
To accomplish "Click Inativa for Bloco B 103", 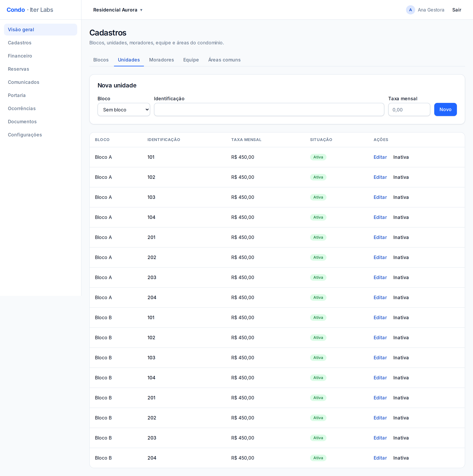I will tap(401, 358).
